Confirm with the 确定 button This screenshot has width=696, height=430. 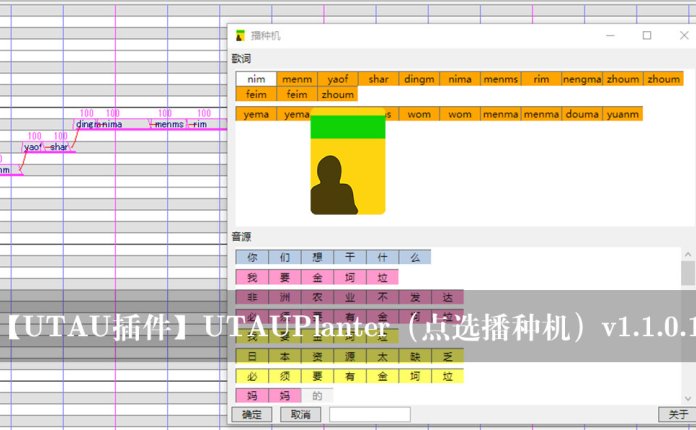click(x=252, y=414)
